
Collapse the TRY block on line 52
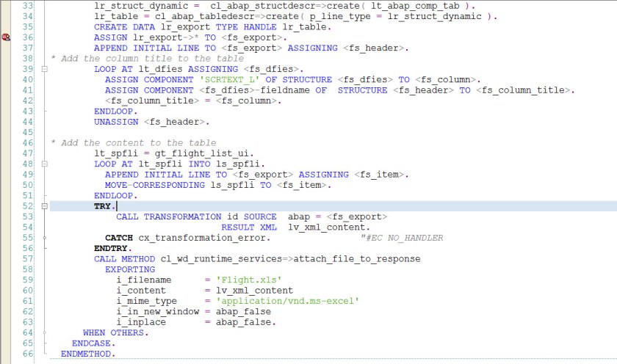click(x=45, y=206)
